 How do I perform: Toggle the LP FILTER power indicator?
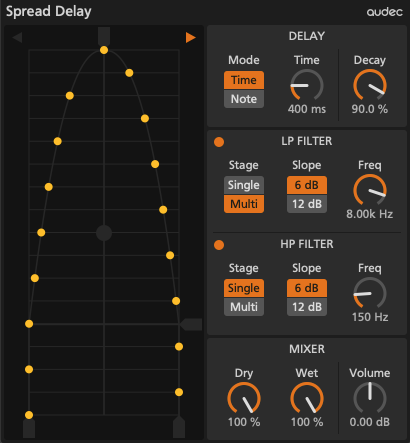(219, 142)
